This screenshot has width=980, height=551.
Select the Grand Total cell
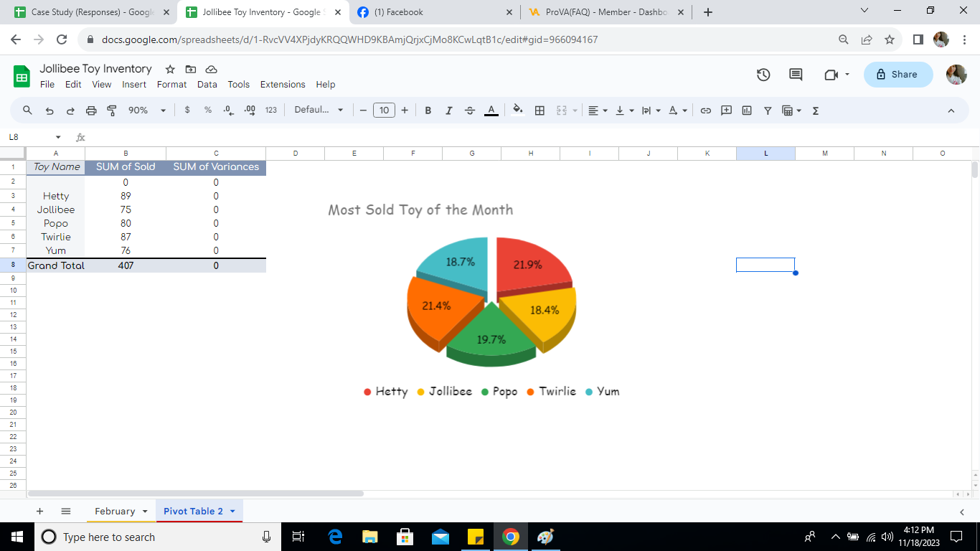coord(56,265)
